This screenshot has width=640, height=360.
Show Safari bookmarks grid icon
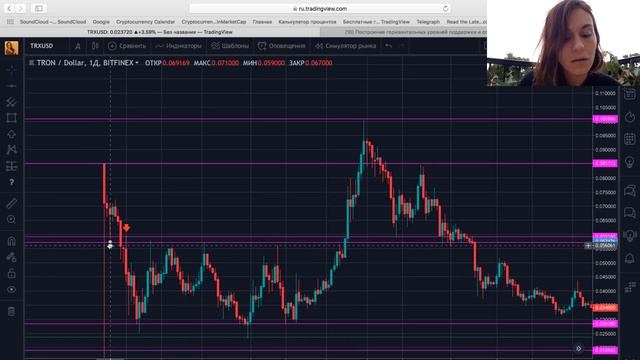click(x=10, y=22)
